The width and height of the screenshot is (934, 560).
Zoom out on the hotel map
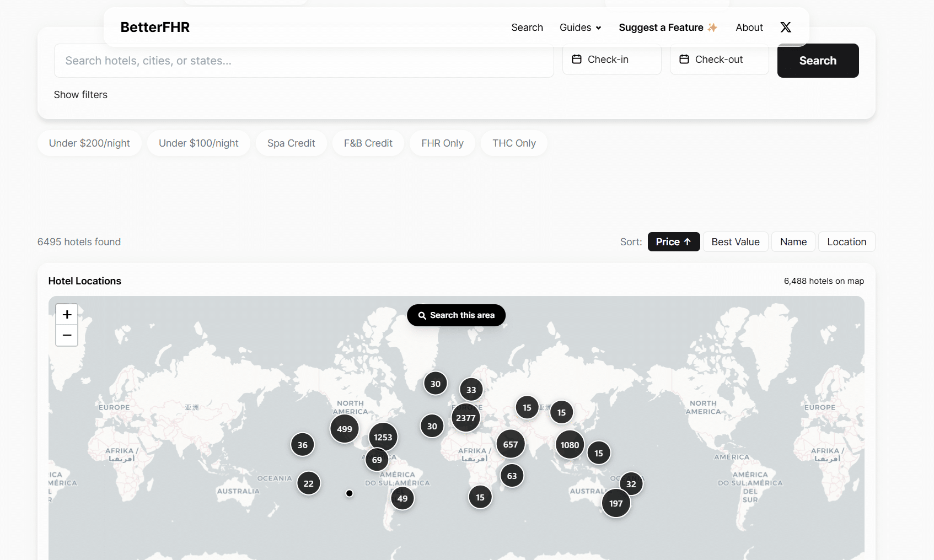[67, 335]
